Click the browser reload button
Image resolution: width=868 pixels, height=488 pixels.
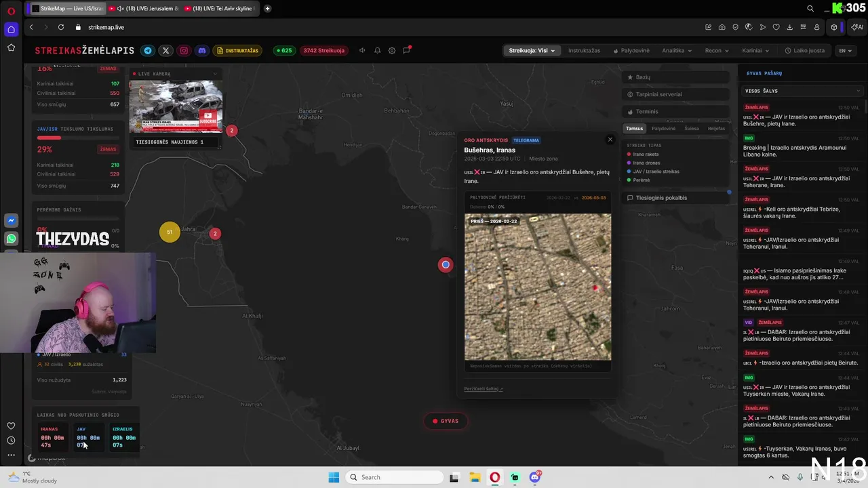pyautogui.click(x=61, y=27)
